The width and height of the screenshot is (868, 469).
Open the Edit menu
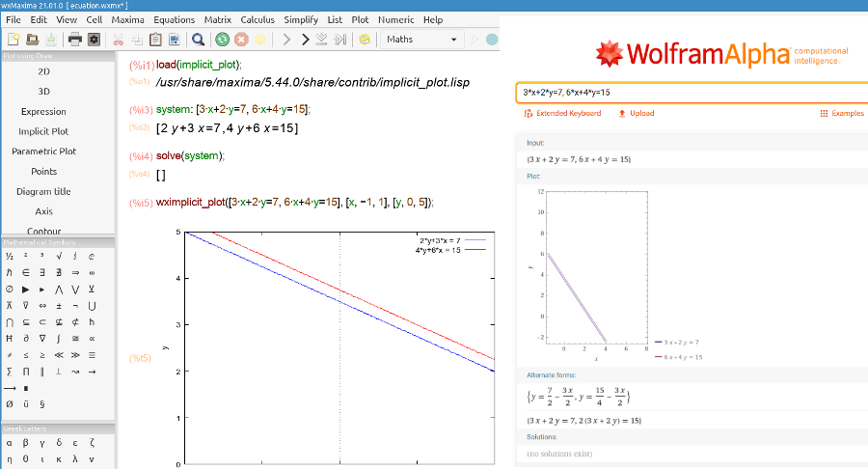39,20
